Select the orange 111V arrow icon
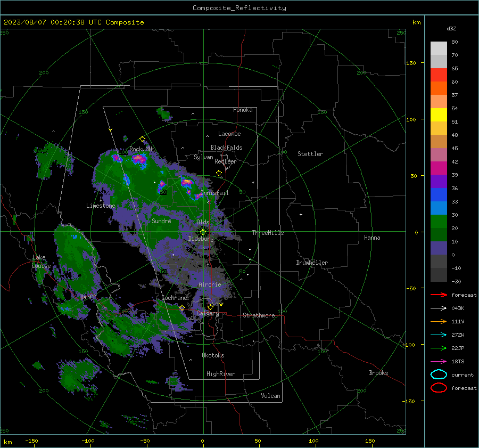 click(x=439, y=321)
